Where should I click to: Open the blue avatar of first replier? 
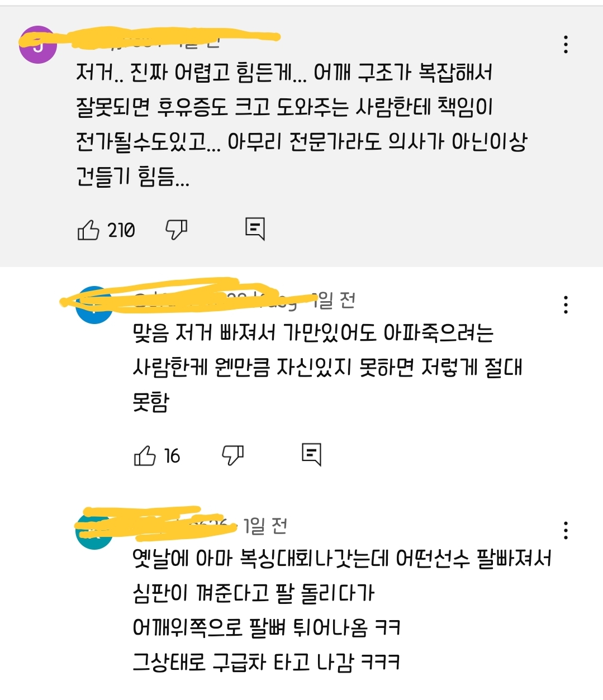point(94,306)
